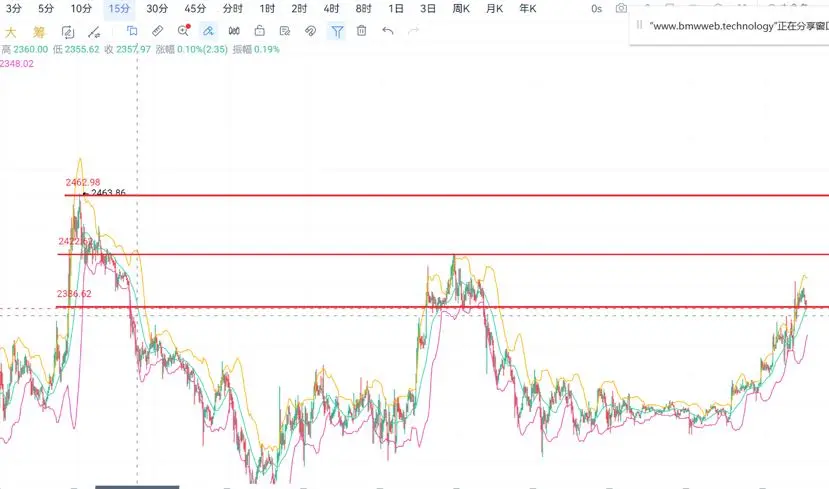Screen dimensions: 829x489
Task: Open the 月K monthly candlestick view
Action: 494,8
